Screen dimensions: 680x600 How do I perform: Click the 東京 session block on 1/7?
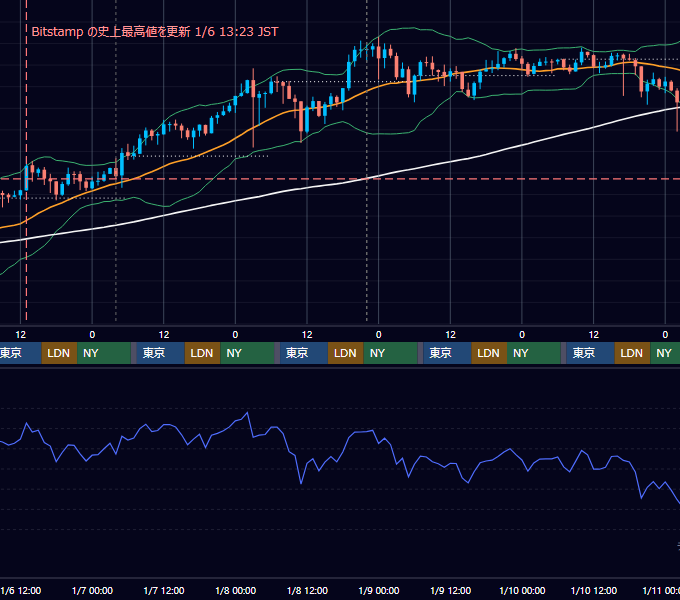point(160,353)
